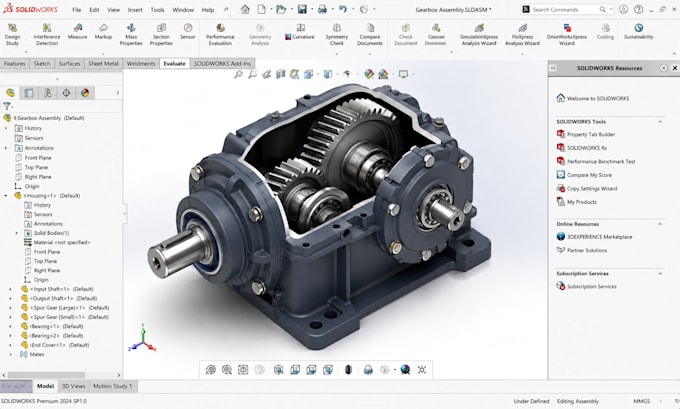Open the Tools menu

coord(157,10)
